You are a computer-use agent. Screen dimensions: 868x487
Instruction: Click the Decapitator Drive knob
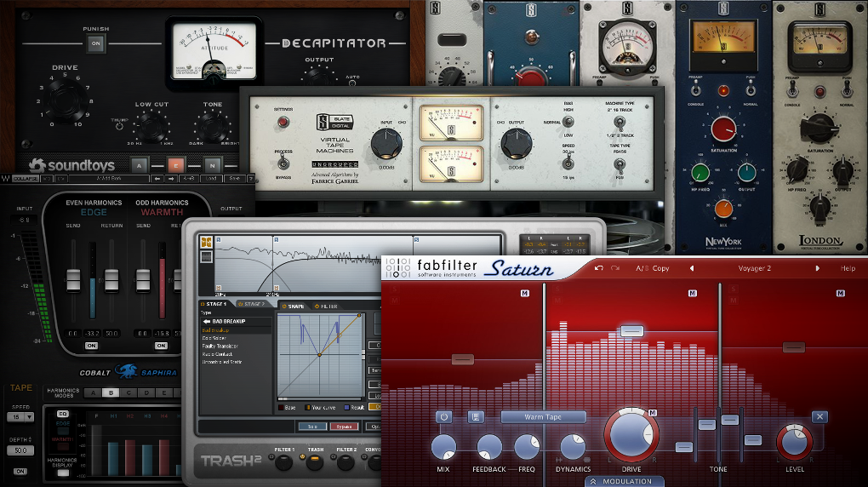(x=66, y=102)
